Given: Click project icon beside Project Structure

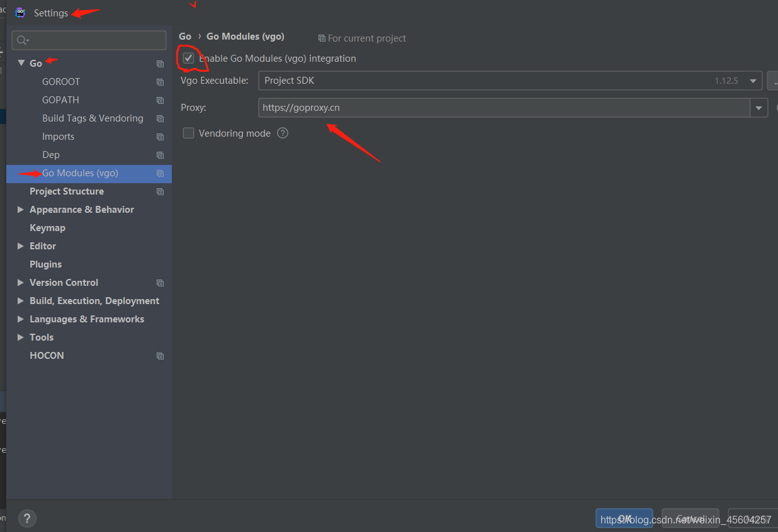Looking at the screenshot, I should pos(160,191).
